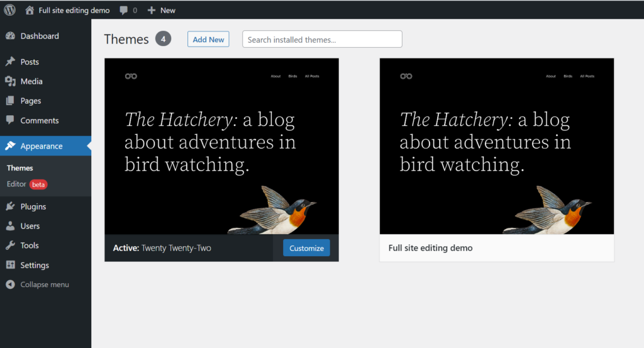The image size is (644, 348).
Task: Open the Settings menu item
Action: tap(45, 265)
